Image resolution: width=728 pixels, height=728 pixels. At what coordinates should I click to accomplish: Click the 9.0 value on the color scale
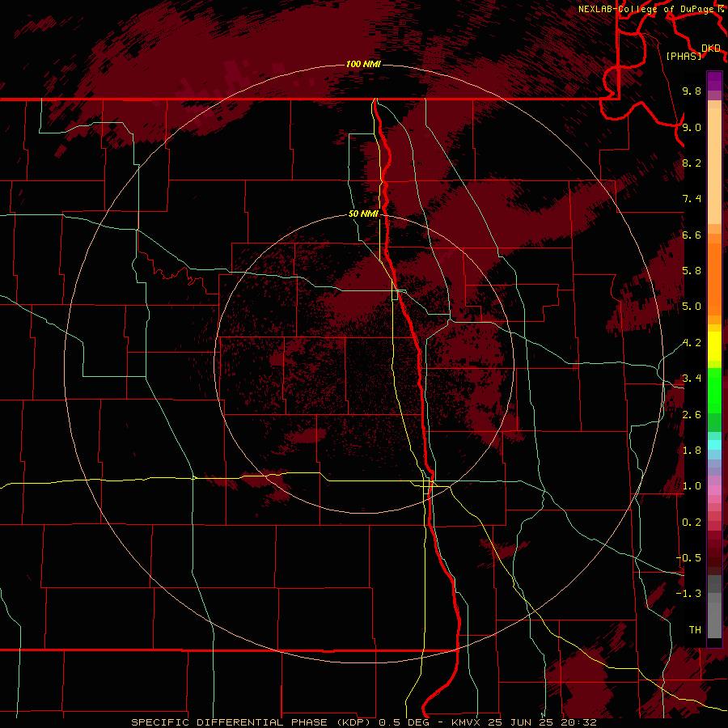coord(692,127)
